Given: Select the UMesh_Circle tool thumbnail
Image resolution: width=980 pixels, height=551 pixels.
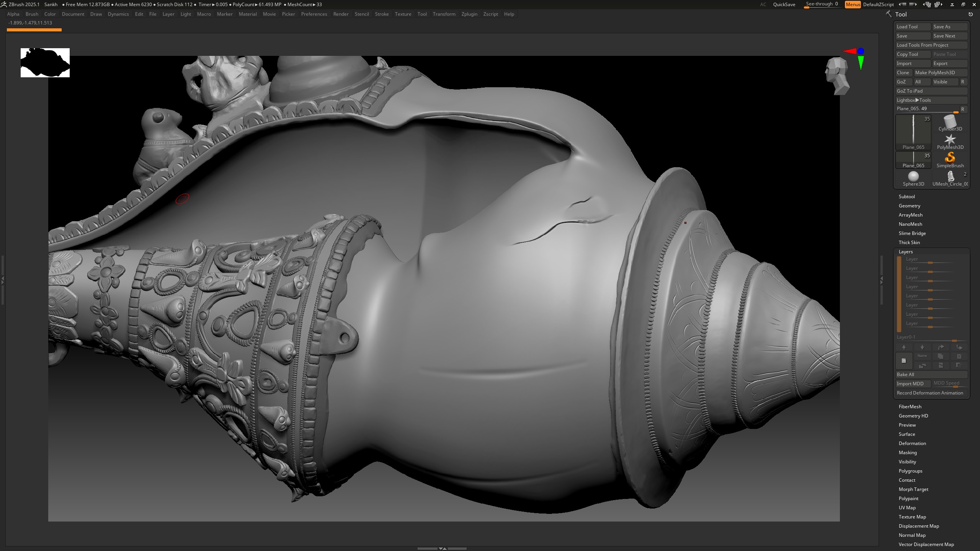Looking at the screenshot, I should pos(950,178).
